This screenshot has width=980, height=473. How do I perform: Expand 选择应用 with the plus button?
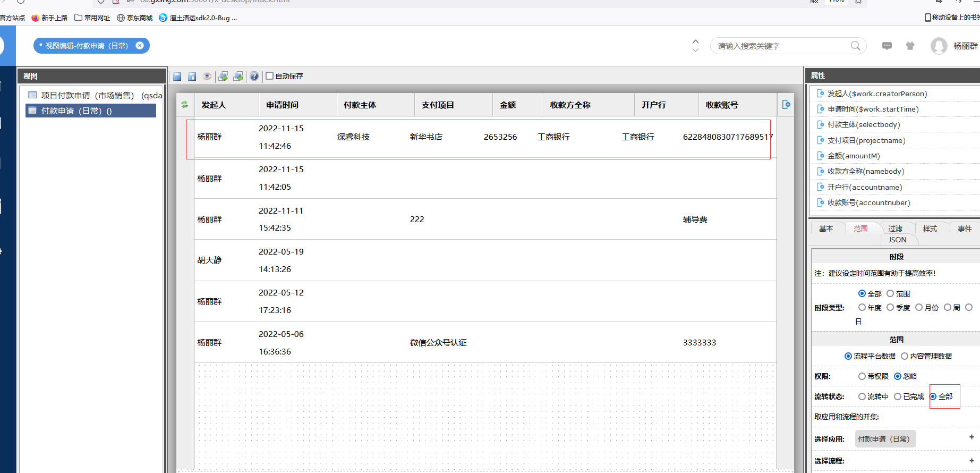click(972, 437)
